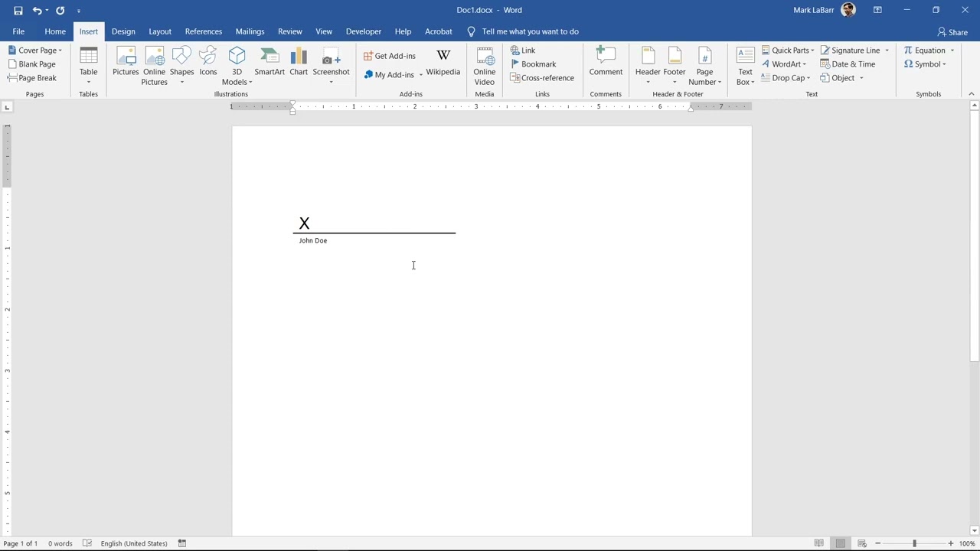Switch to Print Layout view
This screenshot has width=980, height=551.
tap(841, 543)
